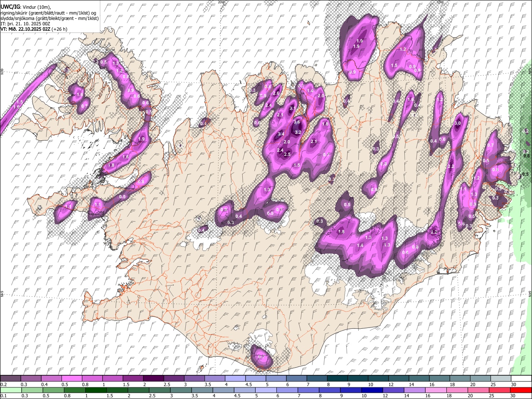Select the rain scale swatch between 18 and 20
The image size is (532, 399).
click(x=457, y=390)
